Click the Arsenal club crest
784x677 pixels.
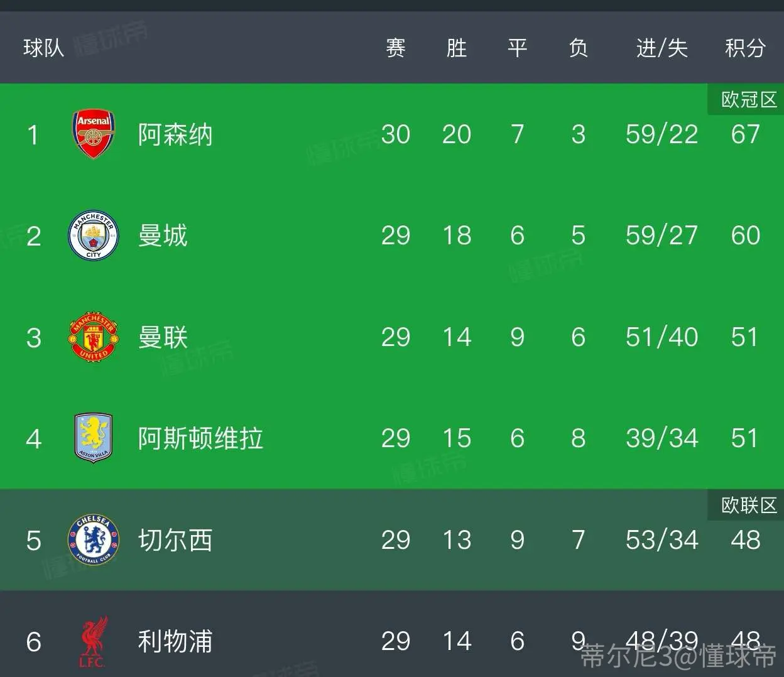pos(94,134)
